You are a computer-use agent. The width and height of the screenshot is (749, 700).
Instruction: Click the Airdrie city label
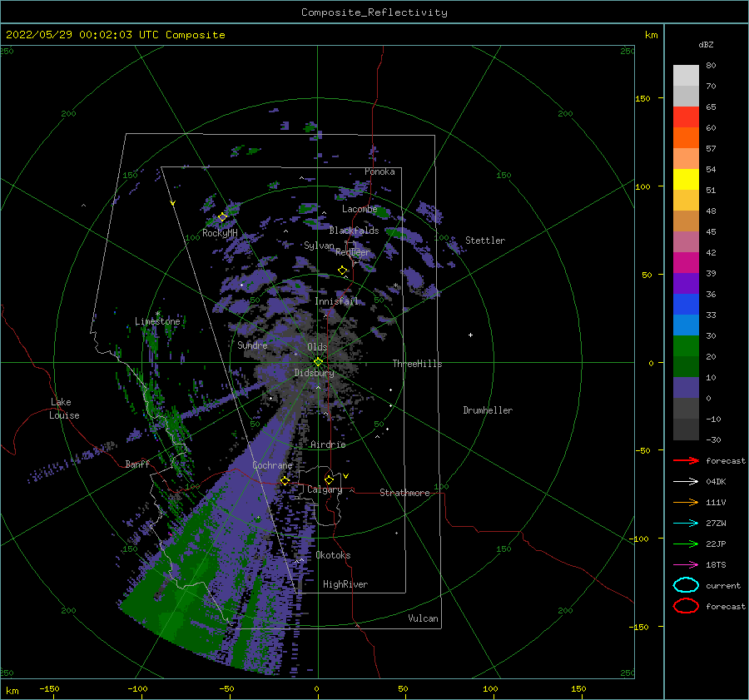(328, 444)
